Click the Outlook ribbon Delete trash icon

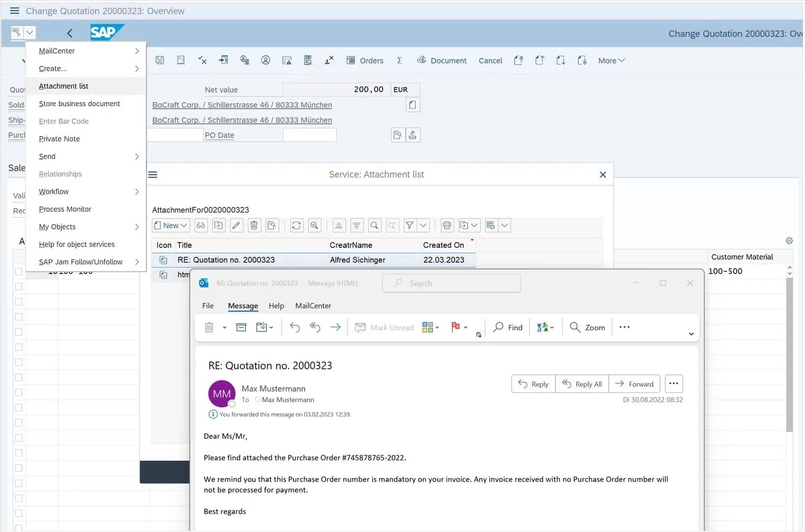(x=209, y=327)
